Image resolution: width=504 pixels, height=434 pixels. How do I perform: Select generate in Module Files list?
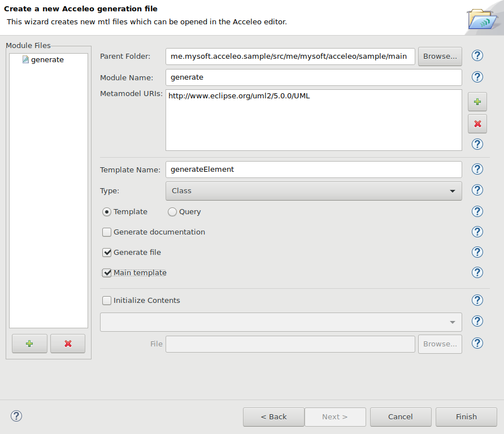(x=47, y=60)
